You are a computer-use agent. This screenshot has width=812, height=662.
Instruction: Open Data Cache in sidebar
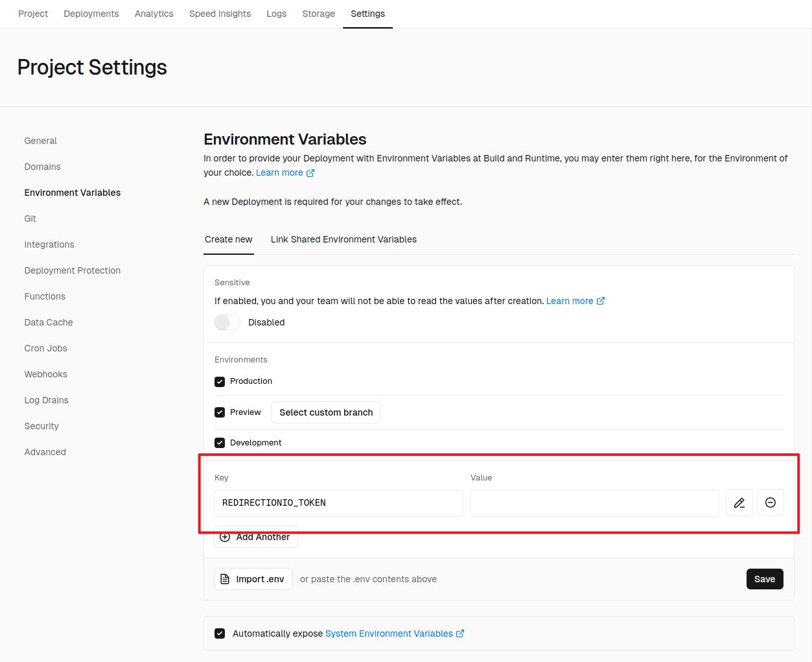click(x=49, y=322)
